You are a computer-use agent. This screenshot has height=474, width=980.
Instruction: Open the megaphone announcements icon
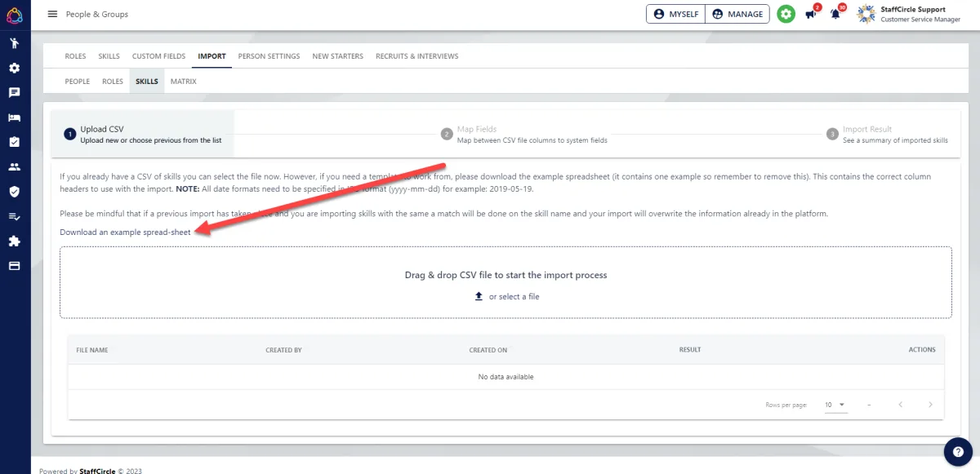click(811, 14)
